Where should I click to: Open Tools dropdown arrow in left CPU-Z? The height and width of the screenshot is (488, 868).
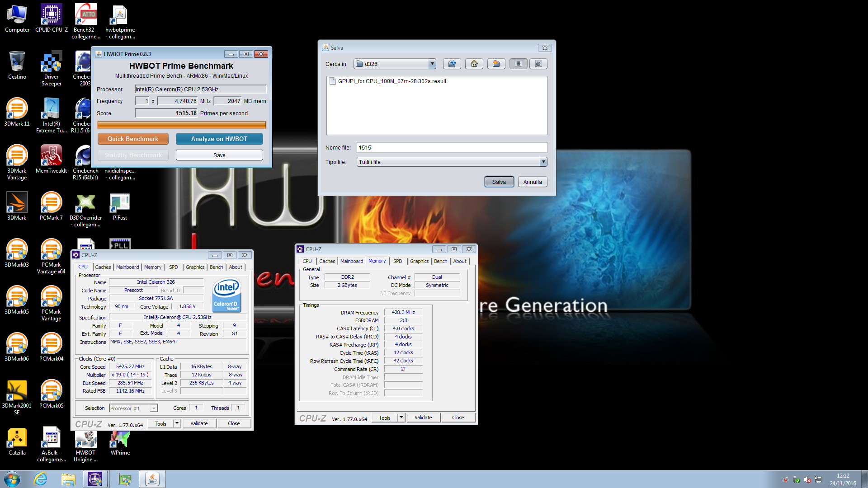[177, 423]
